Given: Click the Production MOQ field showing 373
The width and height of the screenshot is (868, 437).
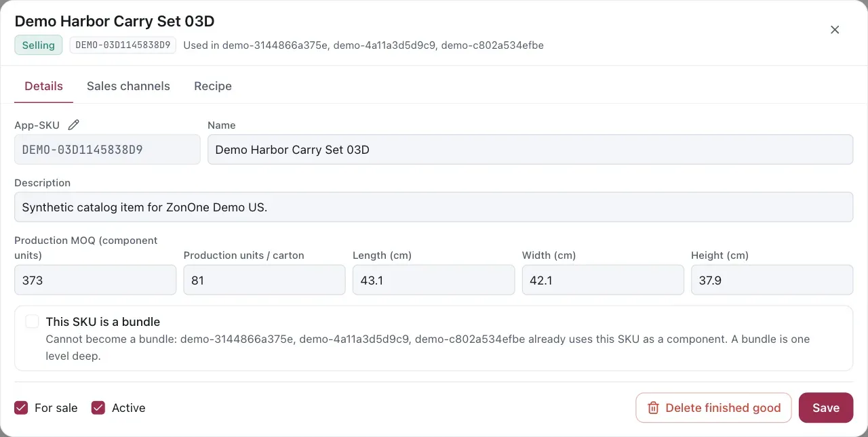Looking at the screenshot, I should click(95, 280).
